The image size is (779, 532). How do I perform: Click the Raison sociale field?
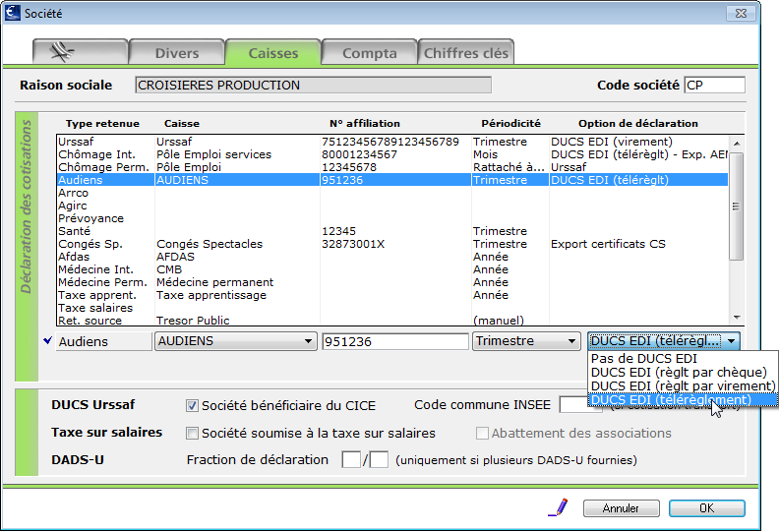[x=313, y=85]
